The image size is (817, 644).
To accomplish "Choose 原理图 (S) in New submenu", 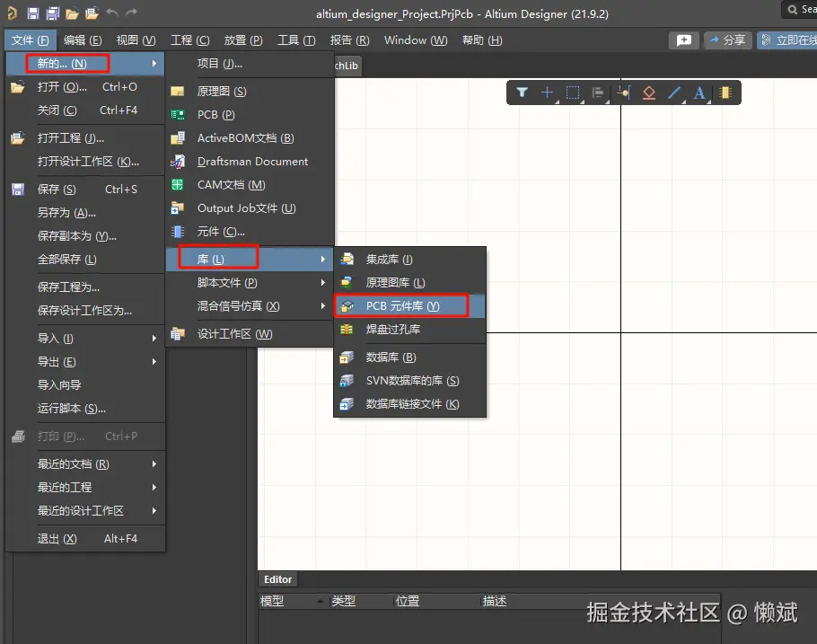I will point(250,92).
